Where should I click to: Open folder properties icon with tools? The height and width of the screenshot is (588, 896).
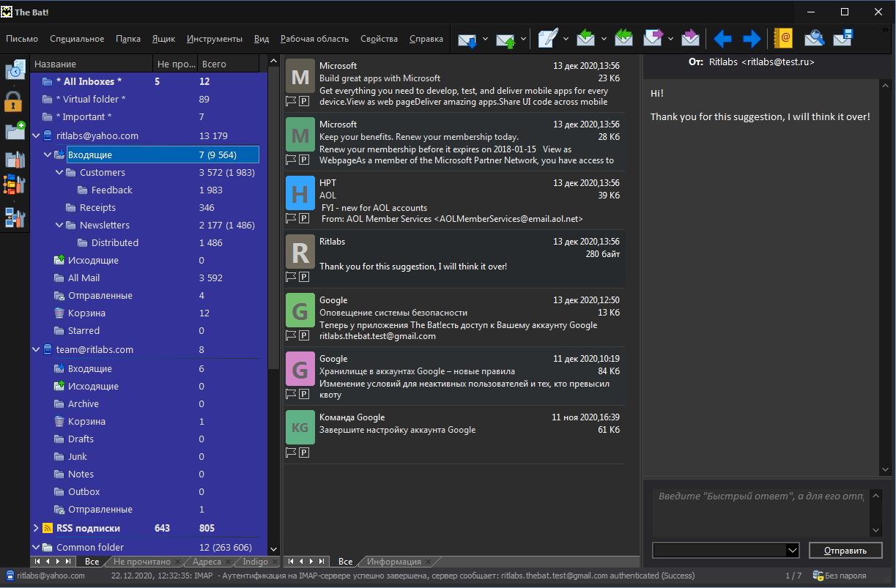tap(15, 159)
